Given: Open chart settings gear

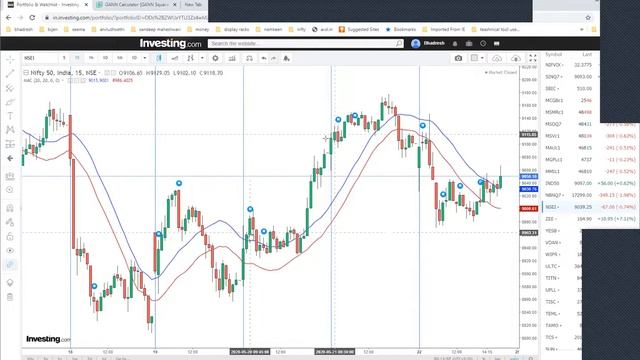Looking at the screenshot, I should (x=215, y=58).
